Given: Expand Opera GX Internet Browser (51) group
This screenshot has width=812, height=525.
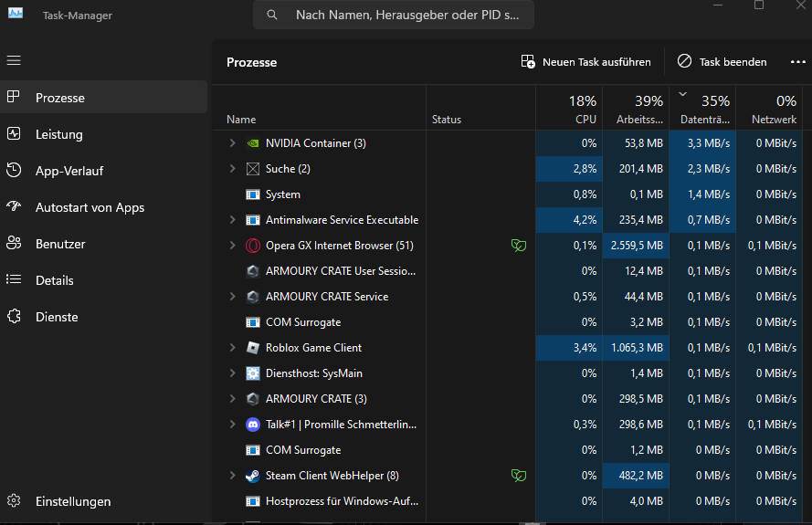Looking at the screenshot, I should 233,246.
